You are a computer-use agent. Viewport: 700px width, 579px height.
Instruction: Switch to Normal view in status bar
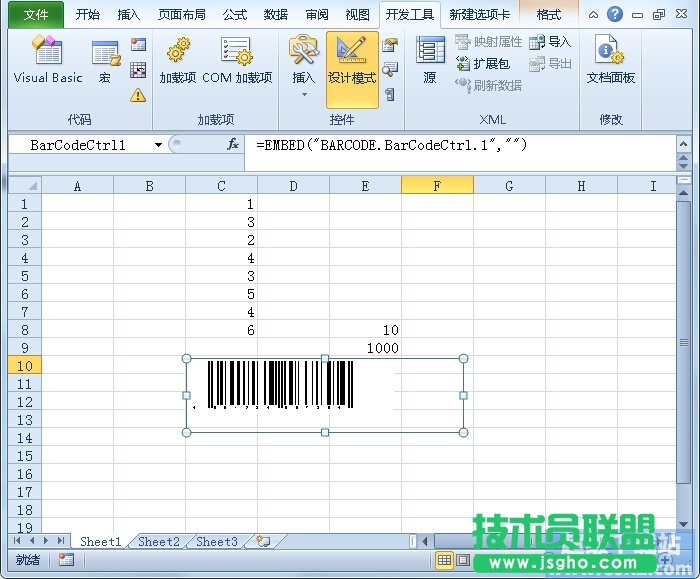coord(445,560)
